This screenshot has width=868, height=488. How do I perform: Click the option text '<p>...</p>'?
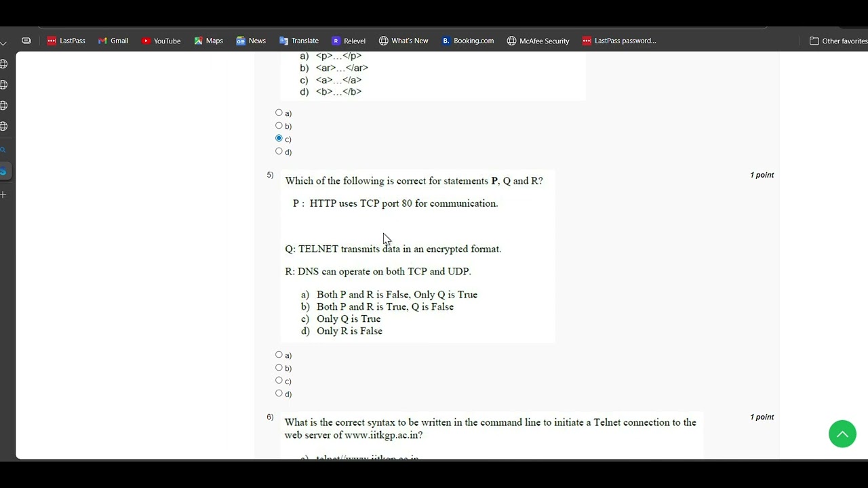point(338,56)
